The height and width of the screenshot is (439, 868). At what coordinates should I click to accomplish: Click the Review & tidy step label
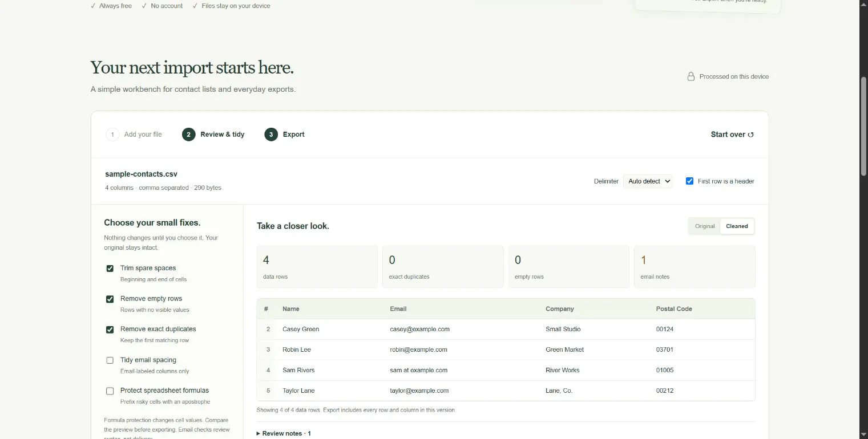[223, 135]
